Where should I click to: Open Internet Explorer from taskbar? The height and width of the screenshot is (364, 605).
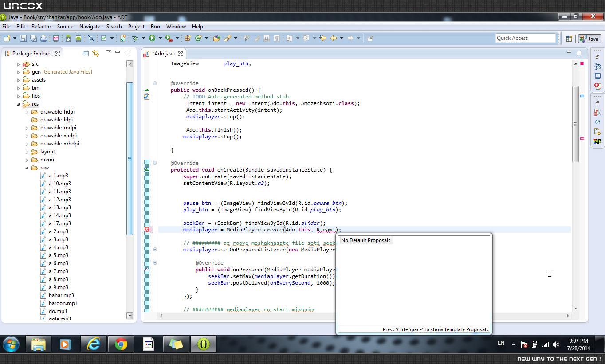point(94,344)
